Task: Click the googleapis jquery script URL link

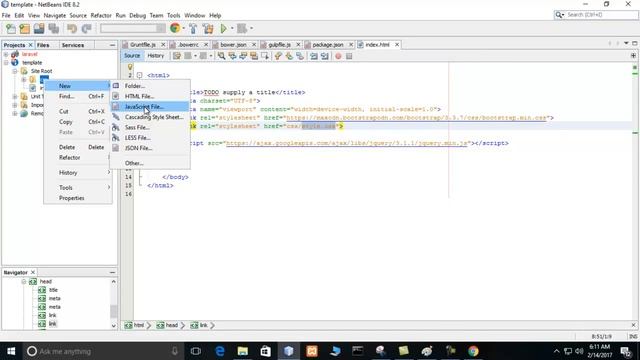Action: (347, 143)
